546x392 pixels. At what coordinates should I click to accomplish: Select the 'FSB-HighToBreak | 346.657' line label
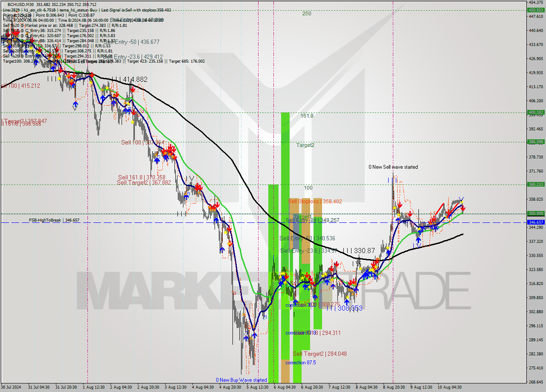tap(54, 220)
